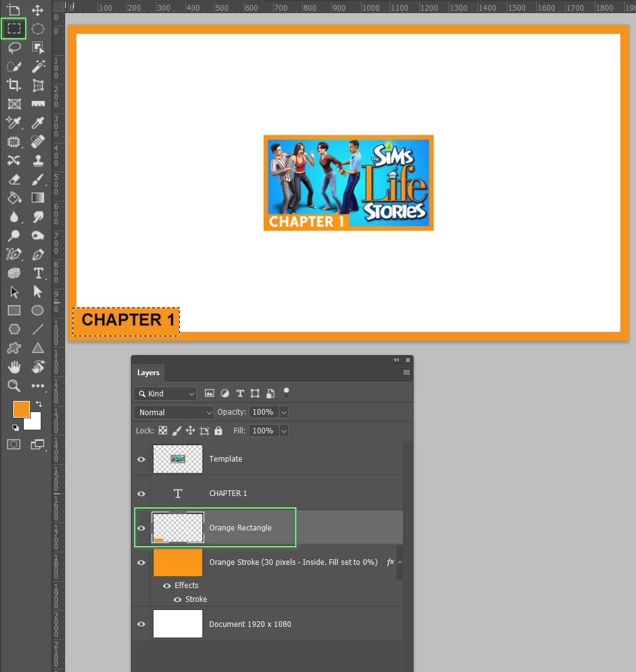Open the Edit Toolbar three-dots menu

point(38,386)
